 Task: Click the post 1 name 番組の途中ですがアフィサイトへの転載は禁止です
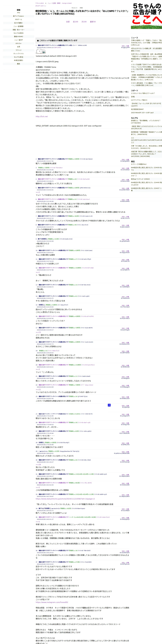pyautogui.click(x=53, y=46)
